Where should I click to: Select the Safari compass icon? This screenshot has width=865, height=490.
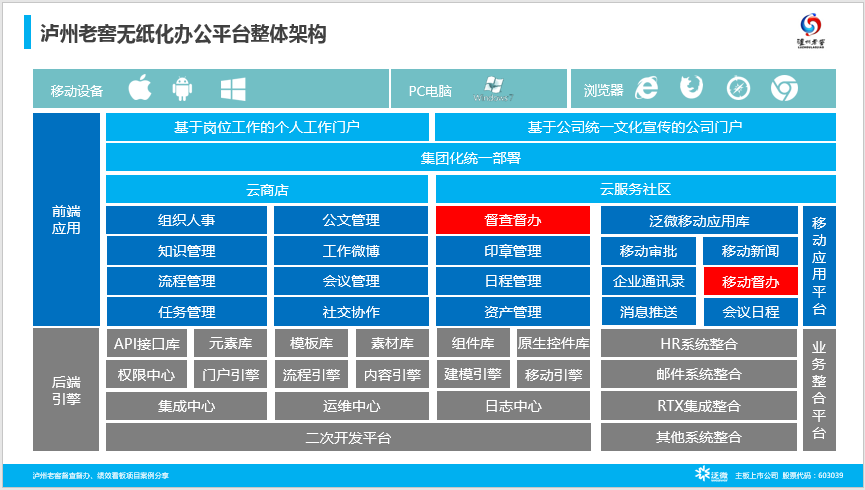tap(738, 89)
